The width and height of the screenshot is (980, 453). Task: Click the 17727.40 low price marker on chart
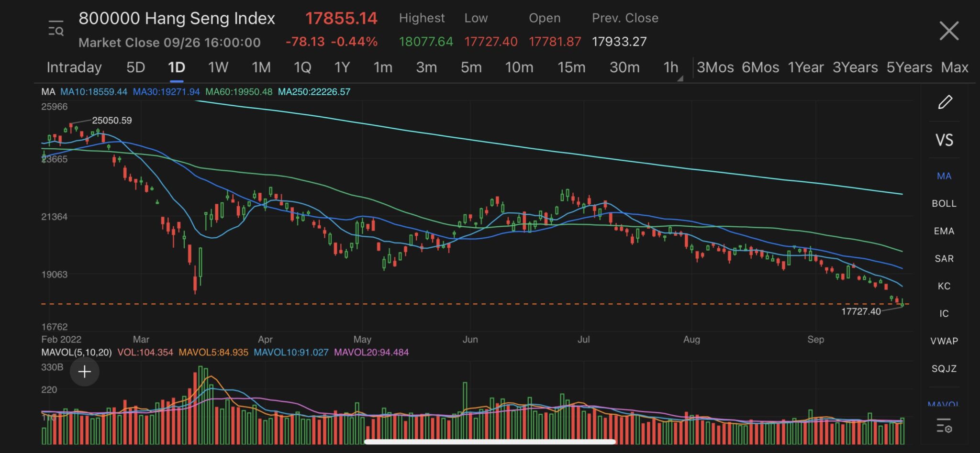[861, 312]
